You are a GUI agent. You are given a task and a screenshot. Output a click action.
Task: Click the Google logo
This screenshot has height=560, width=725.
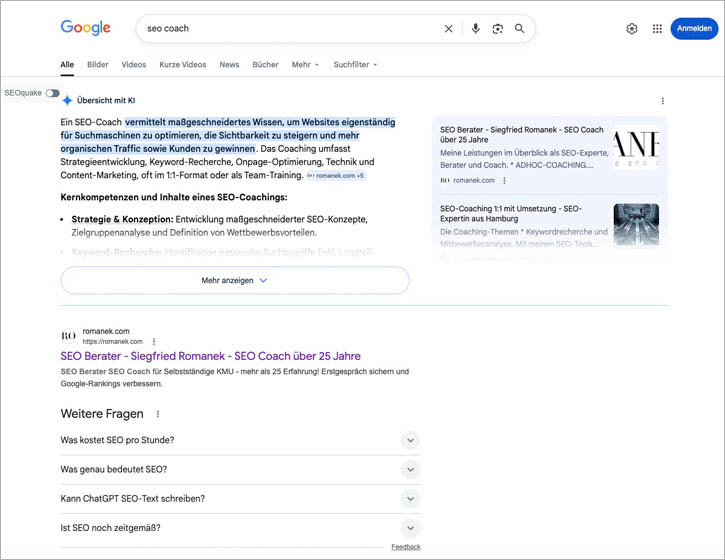[x=86, y=28]
